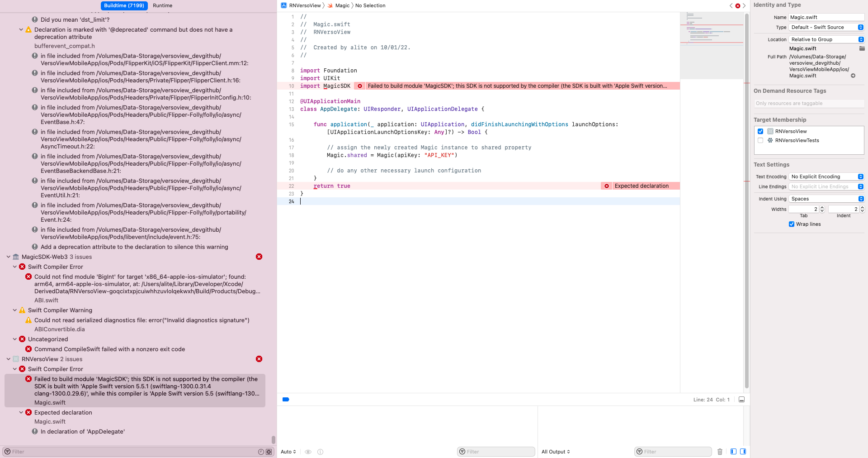Clear the console with the trash icon

720,452
